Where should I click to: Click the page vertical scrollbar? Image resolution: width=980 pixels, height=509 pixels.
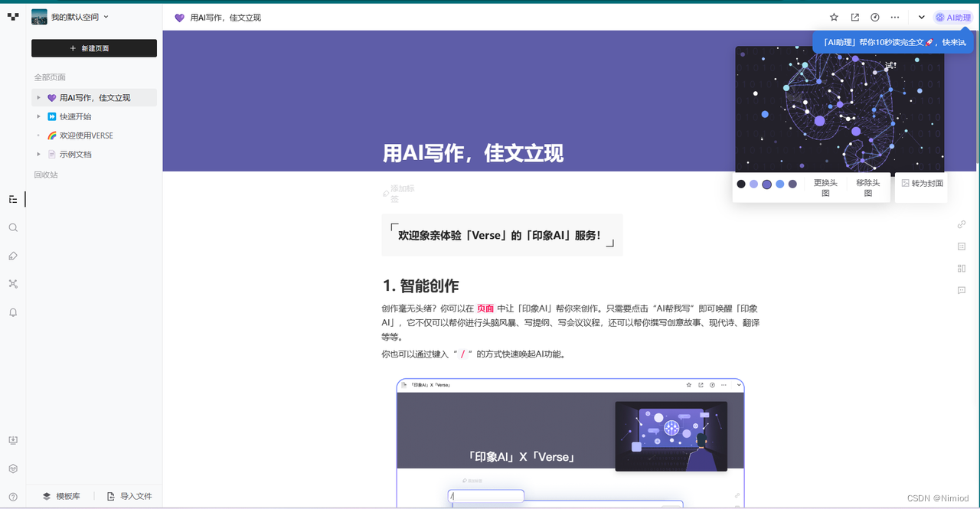[976, 96]
